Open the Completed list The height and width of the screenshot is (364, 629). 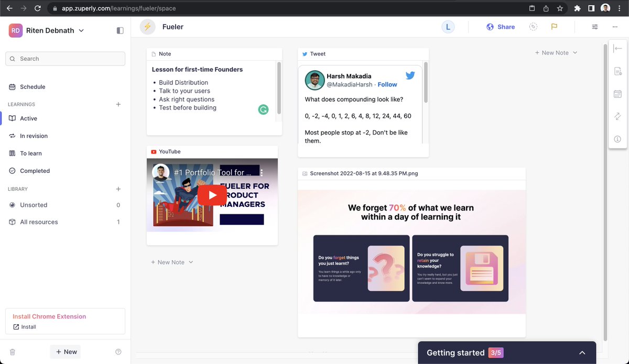click(35, 171)
